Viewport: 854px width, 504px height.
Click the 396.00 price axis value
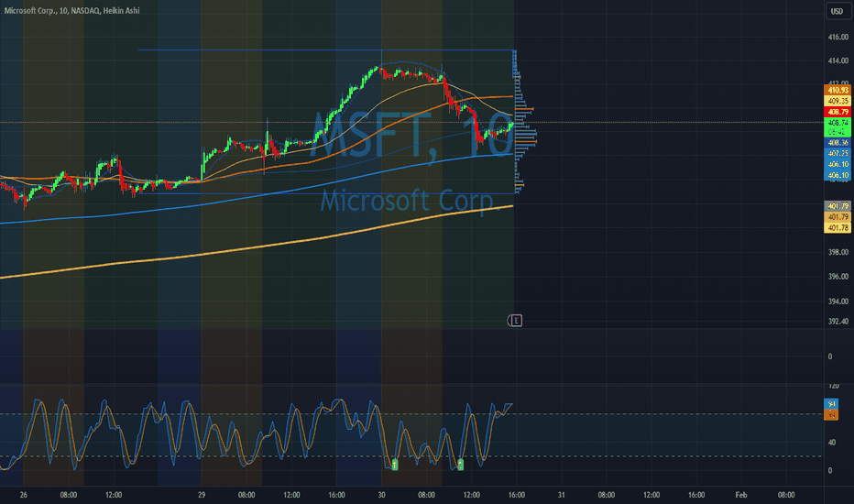tap(838, 276)
